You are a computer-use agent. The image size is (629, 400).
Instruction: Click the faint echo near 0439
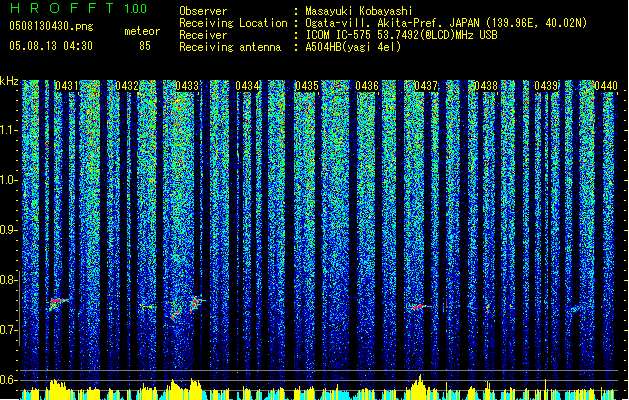tap(576, 309)
